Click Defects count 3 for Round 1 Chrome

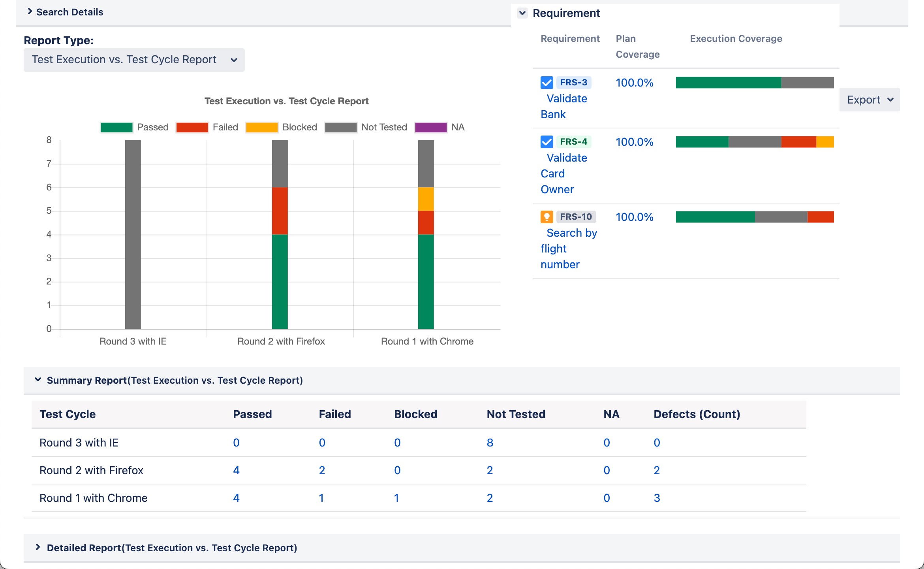(x=657, y=498)
